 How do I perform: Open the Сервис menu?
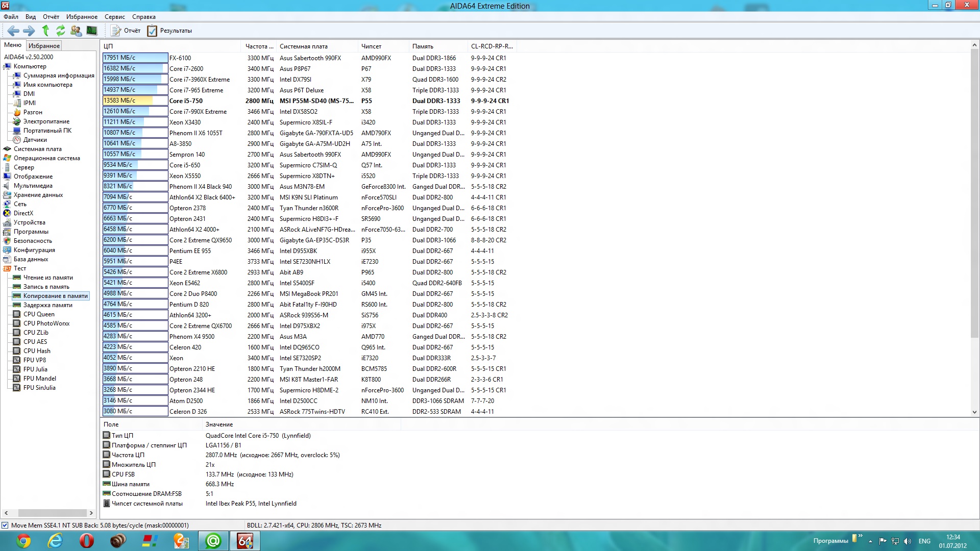pyautogui.click(x=115, y=17)
